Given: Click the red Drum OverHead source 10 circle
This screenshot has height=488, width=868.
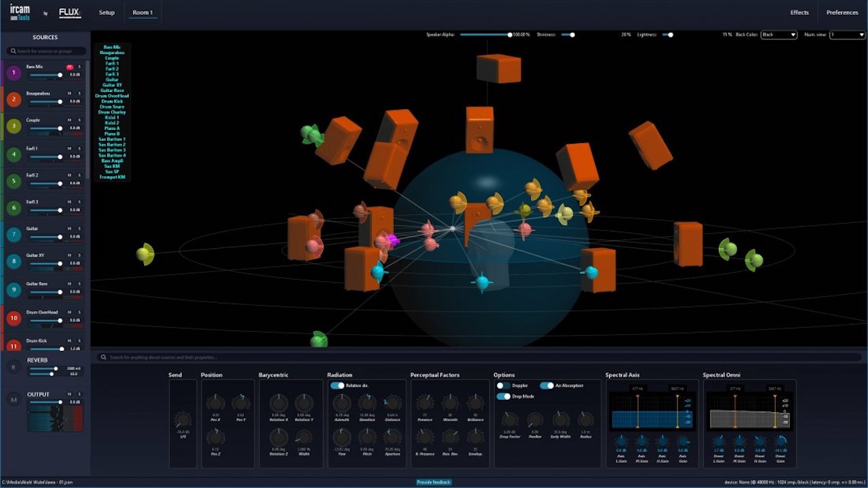Looking at the screenshot, I should 14,318.
